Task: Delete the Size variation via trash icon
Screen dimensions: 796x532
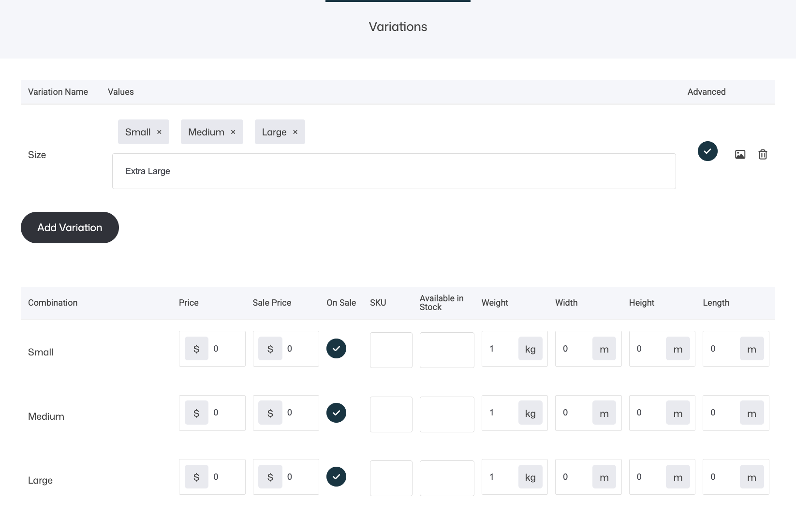Action: (763, 154)
